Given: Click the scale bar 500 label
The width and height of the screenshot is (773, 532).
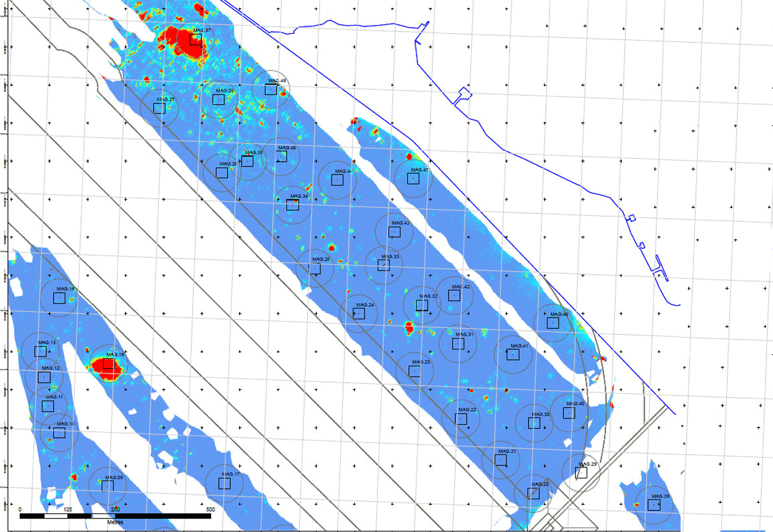Looking at the screenshot, I should (x=210, y=509).
